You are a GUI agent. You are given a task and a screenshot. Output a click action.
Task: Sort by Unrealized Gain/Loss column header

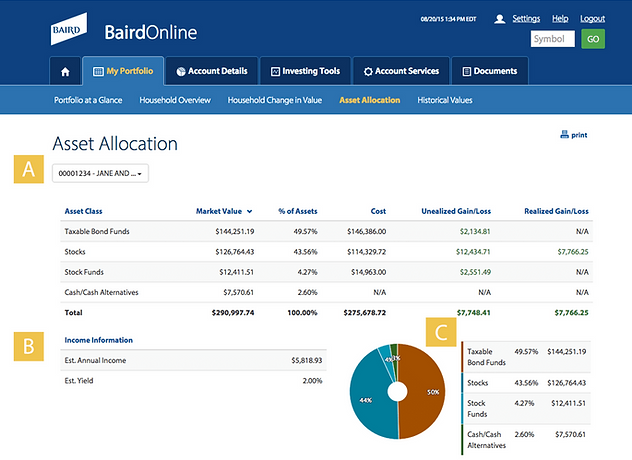tap(456, 211)
